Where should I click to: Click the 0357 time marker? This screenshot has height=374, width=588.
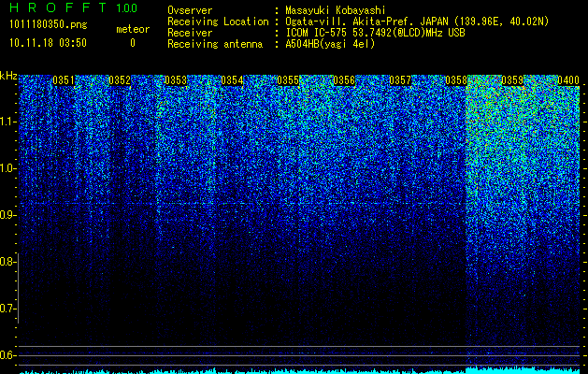[400, 80]
